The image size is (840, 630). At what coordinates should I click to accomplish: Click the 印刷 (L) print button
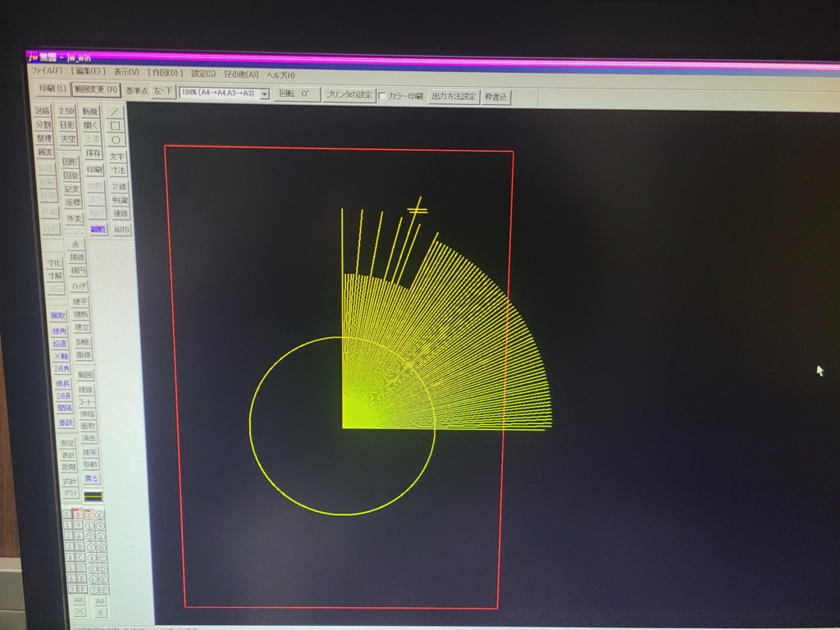52,89
